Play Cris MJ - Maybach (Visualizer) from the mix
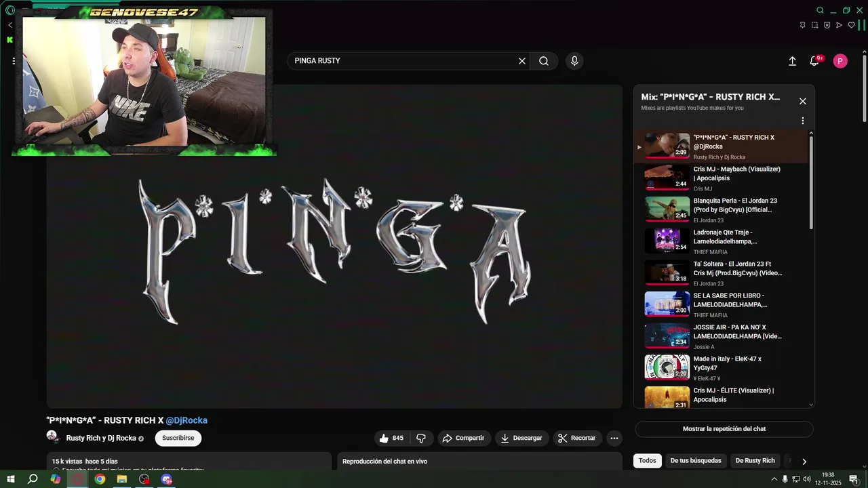This screenshot has width=868, height=488. click(x=721, y=179)
